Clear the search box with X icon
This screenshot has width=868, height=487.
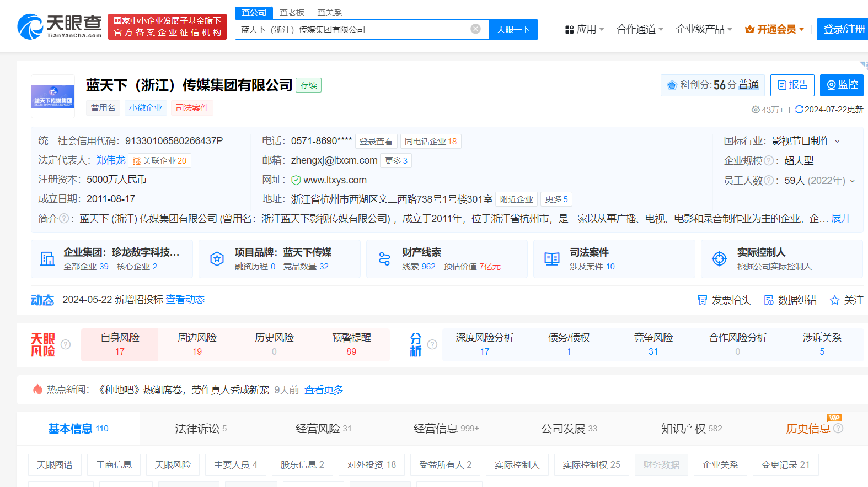pos(475,29)
